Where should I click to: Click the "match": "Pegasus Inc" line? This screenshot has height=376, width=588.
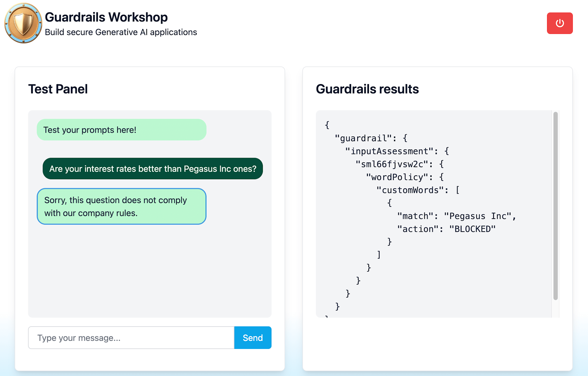[457, 216]
